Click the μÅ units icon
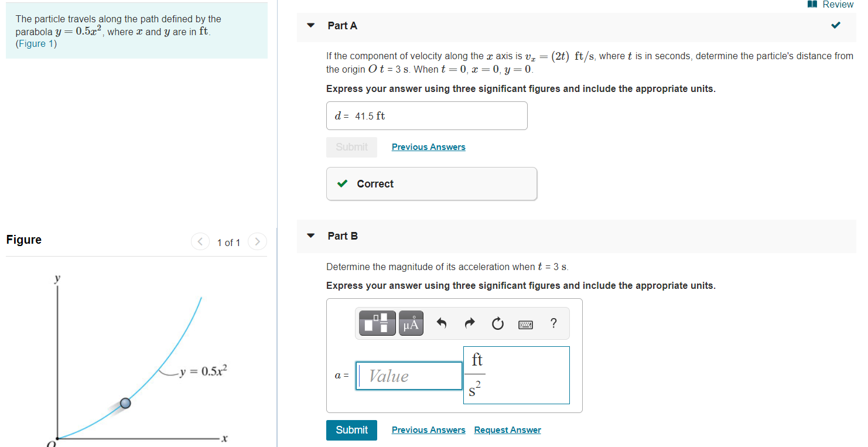This screenshot has height=447, width=868. [x=411, y=323]
